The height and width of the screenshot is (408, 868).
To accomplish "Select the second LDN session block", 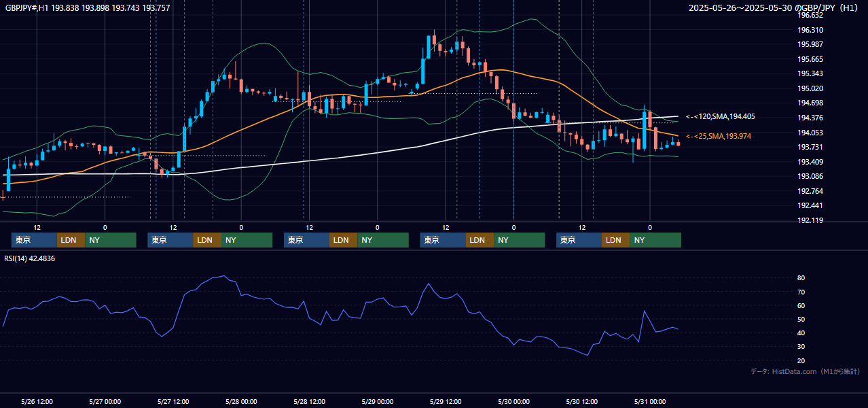I will coord(207,240).
